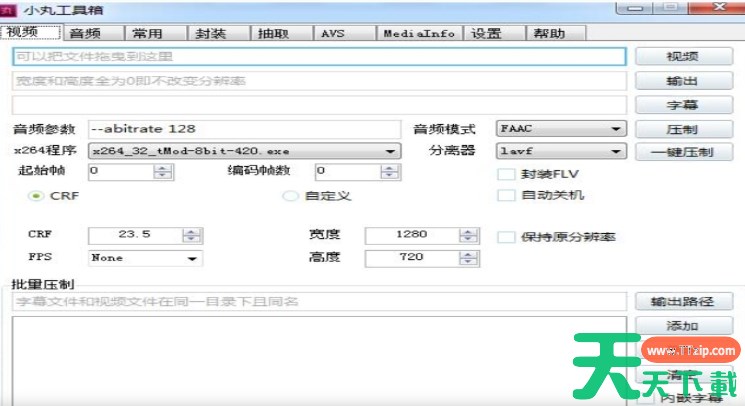Select the CRF radio button
Screen dimensions: 745x406
pos(37,196)
